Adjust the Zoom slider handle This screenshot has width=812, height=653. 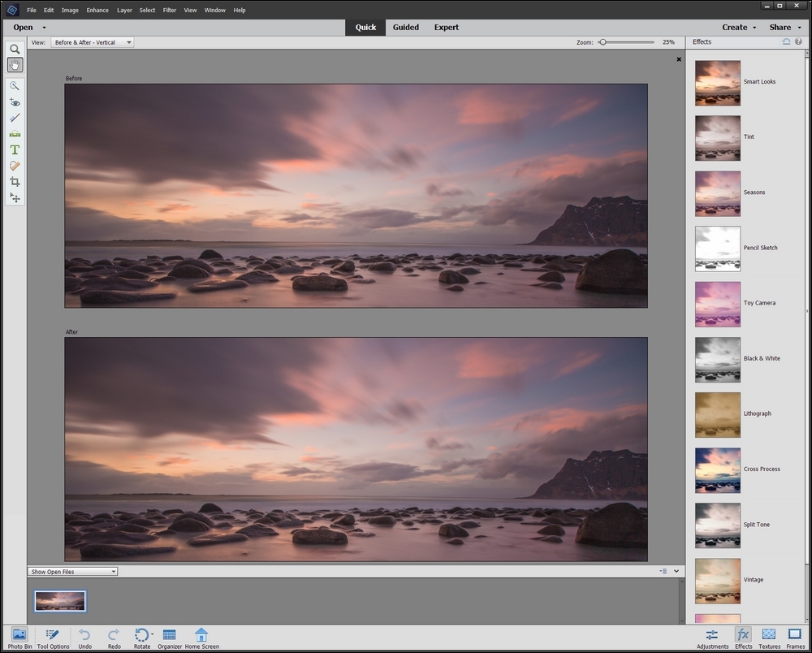tap(603, 42)
